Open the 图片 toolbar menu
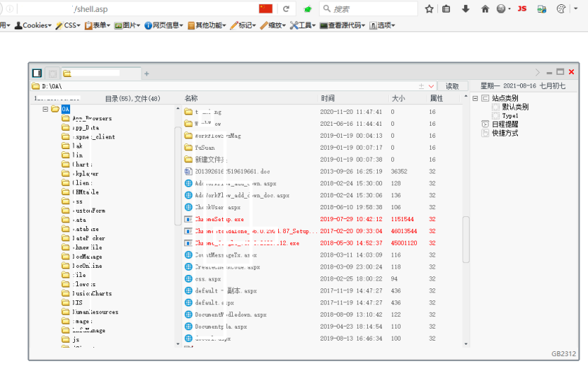 [127, 25]
